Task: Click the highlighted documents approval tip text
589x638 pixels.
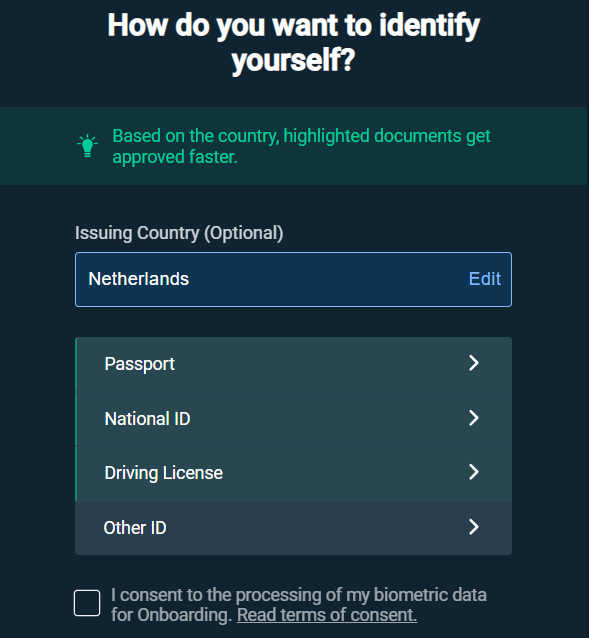Action: click(301, 146)
